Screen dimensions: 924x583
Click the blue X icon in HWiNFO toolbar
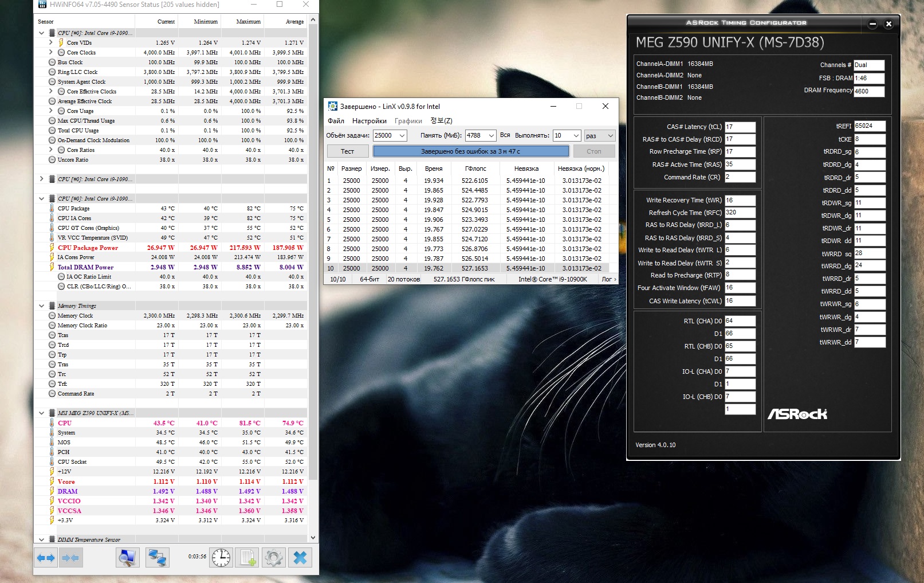[300, 558]
